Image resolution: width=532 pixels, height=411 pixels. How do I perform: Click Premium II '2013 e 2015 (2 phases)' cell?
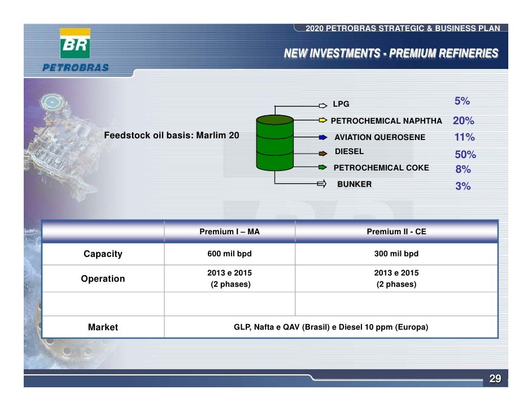coord(396,278)
